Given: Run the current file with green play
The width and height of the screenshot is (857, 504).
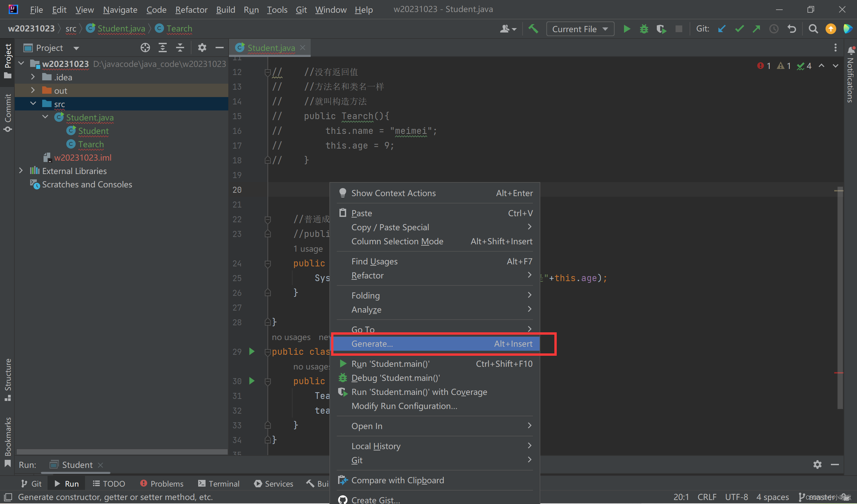Looking at the screenshot, I should coord(626,29).
